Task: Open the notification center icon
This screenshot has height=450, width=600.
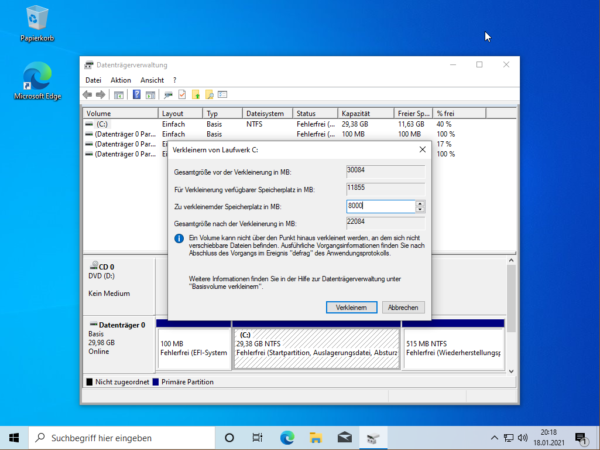Action: click(582, 438)
